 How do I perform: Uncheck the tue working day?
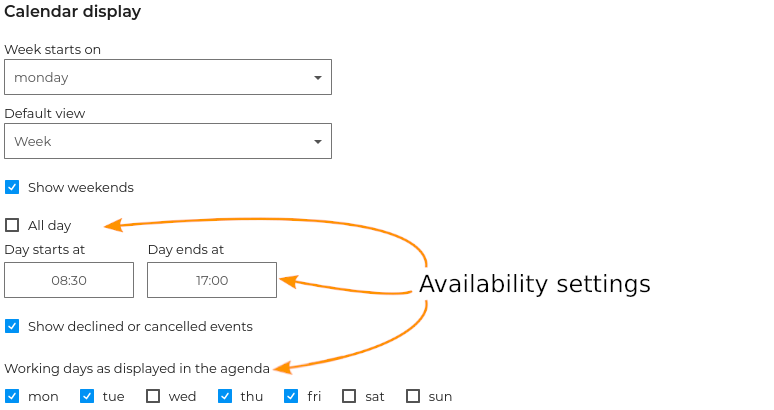(x=87, y=396)
